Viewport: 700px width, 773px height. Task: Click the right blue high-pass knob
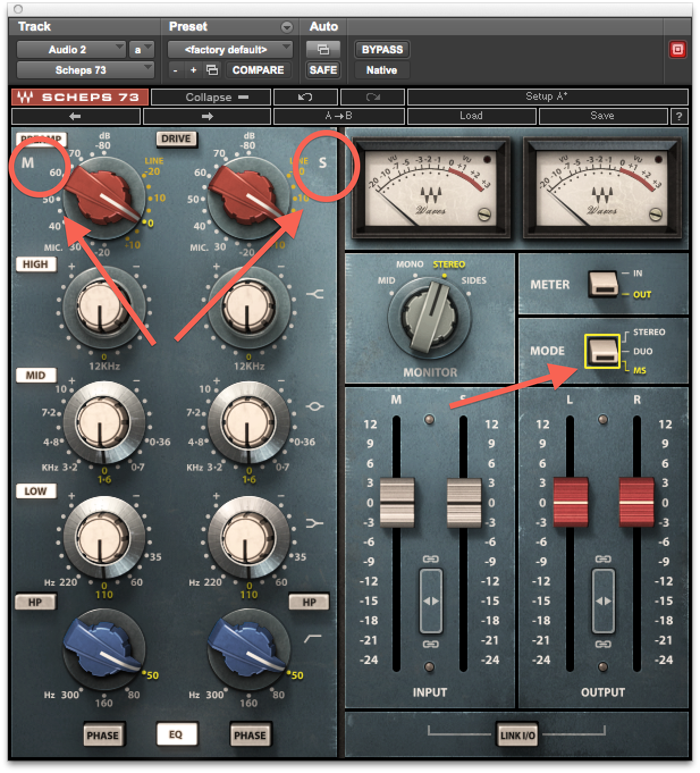point(249,648)
